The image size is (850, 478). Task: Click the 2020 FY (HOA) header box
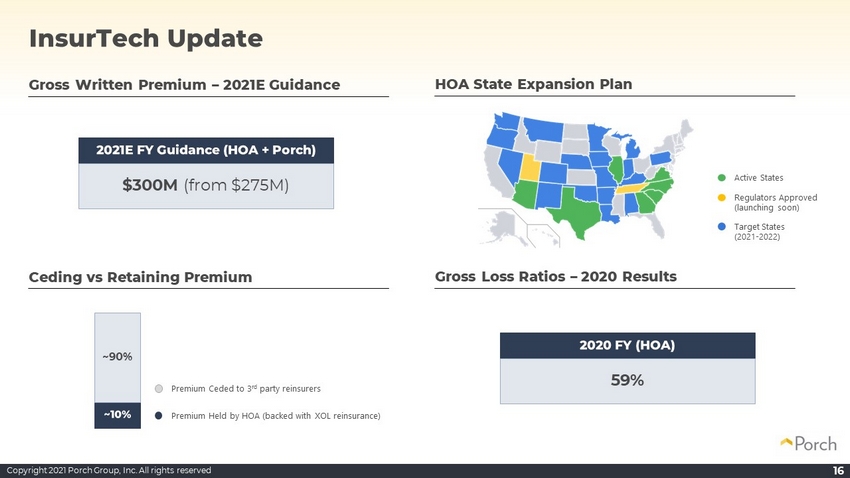(x=627, y=345)
